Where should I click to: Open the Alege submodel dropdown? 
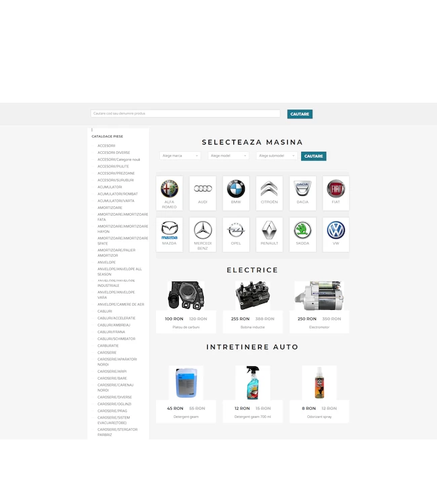(276, 156)
